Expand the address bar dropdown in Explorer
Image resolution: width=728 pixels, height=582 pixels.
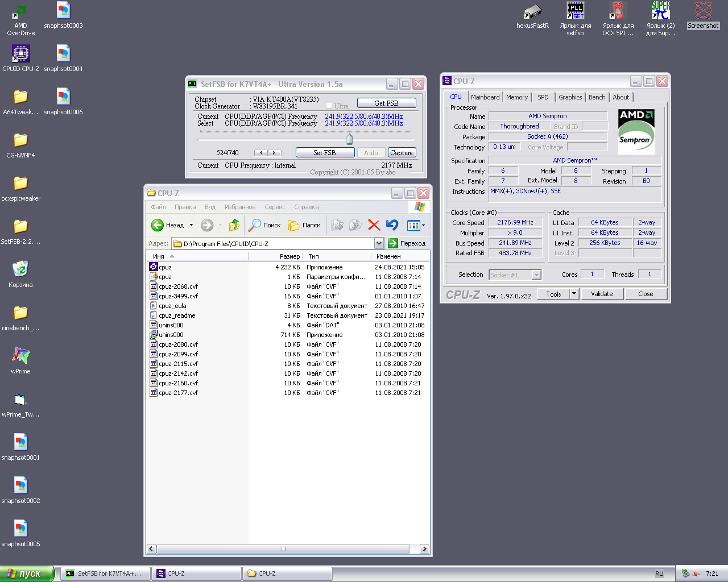pos(379,243)
